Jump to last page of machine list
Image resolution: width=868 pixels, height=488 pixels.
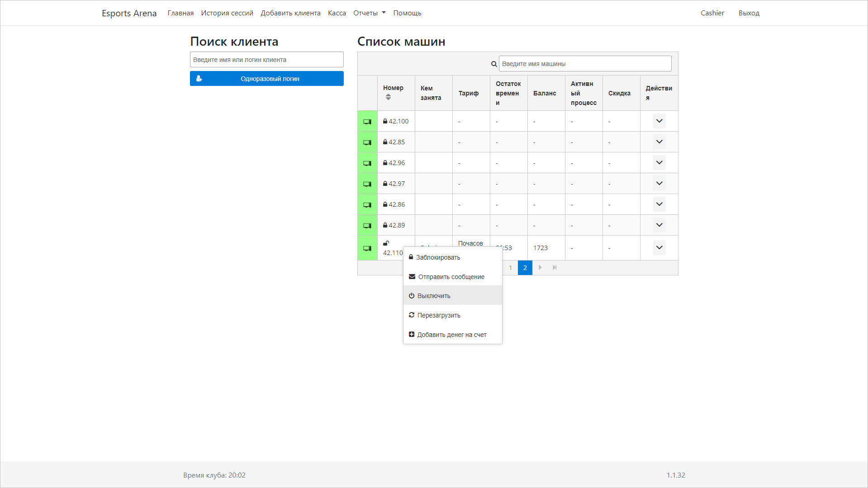pyautogui.click(x=555, y=268)
